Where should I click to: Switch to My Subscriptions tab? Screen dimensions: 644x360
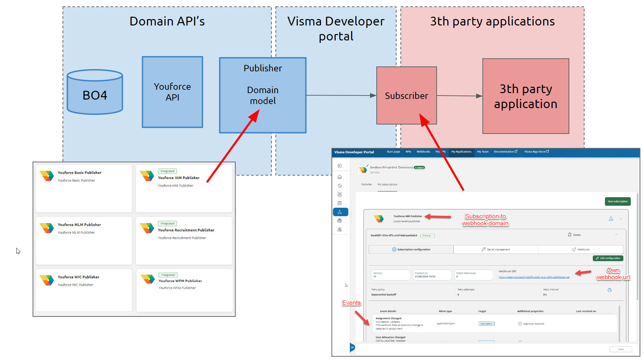click(387, 184)
